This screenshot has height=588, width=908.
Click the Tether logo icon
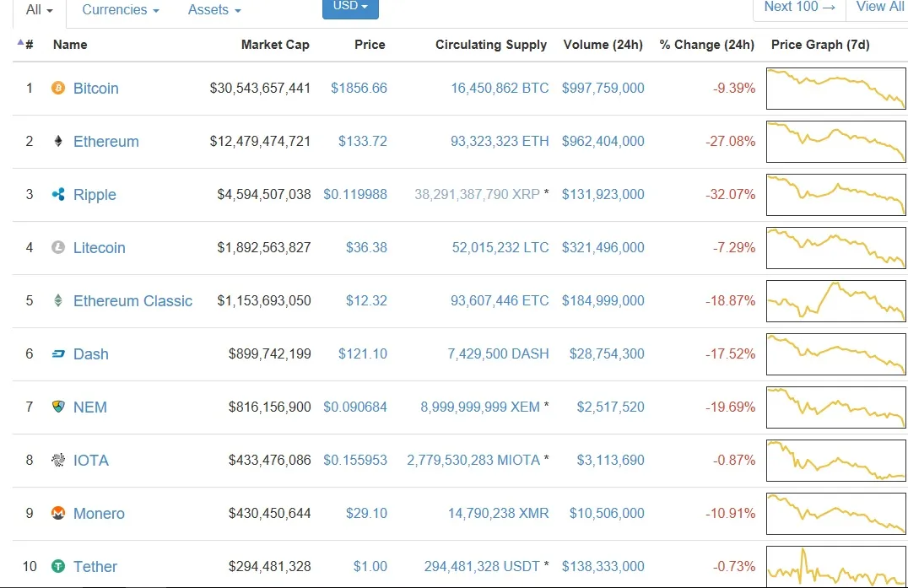[58, 566]
